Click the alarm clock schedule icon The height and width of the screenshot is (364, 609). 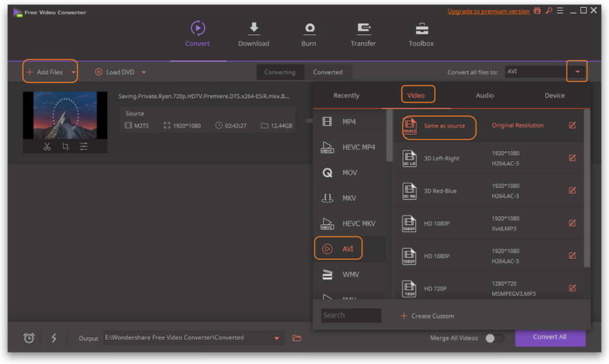[29, 338]
